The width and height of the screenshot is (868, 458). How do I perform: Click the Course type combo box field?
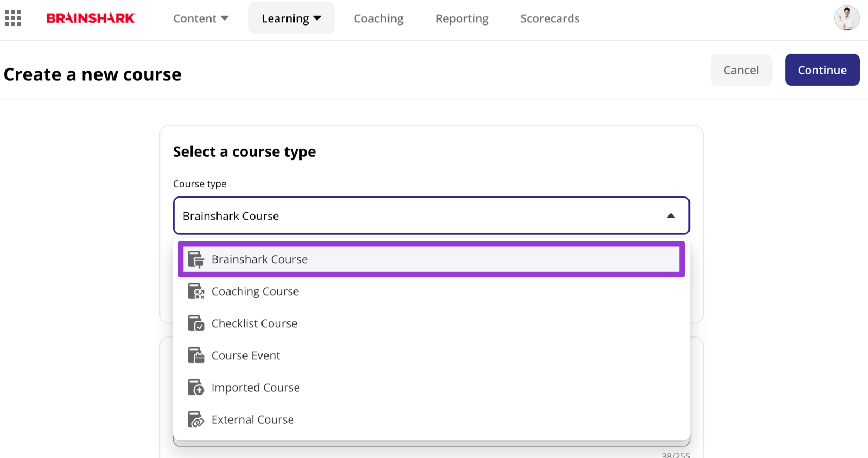[431, 216]
